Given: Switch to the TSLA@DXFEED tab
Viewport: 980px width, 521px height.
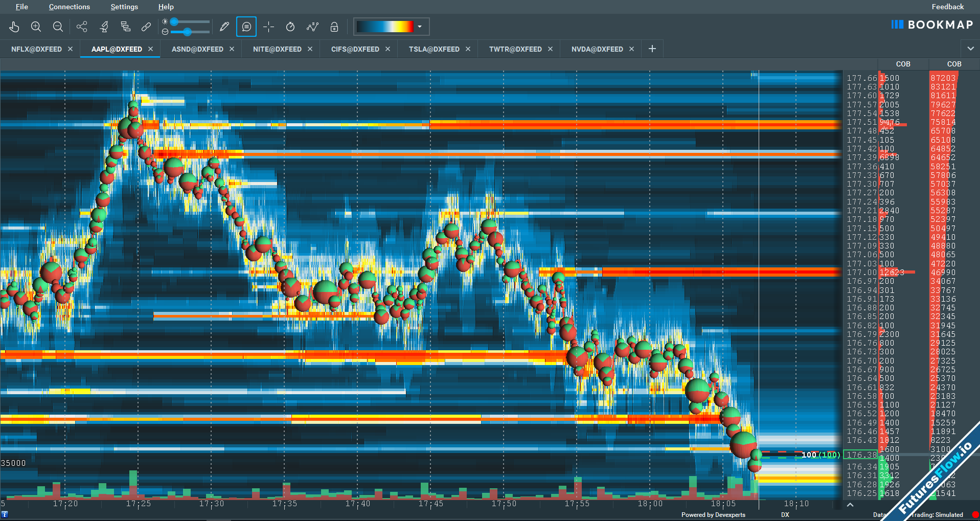Looking at the screenshot, I should [x=434, y=49].
